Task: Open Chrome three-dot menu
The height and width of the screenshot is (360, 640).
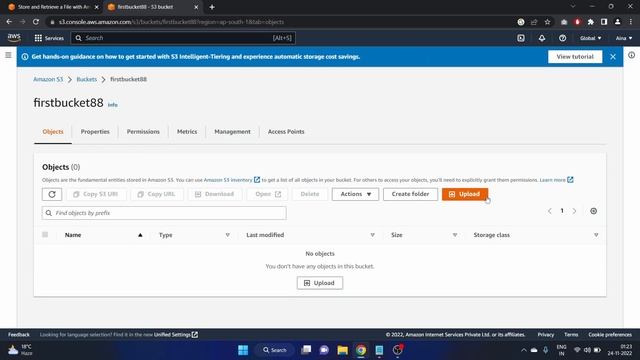Action: 631,22
